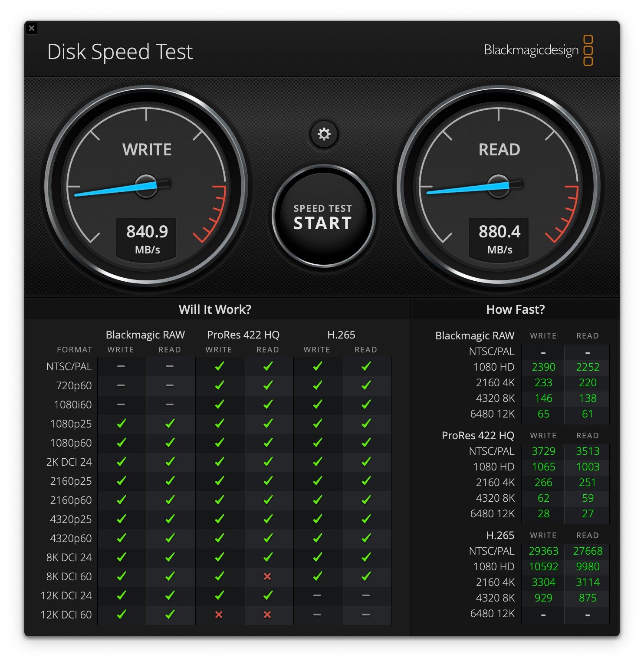Click H.265 read checkmark for 2160p25
Viewport: 644px width, 664px height.
(x=366, y=480)
